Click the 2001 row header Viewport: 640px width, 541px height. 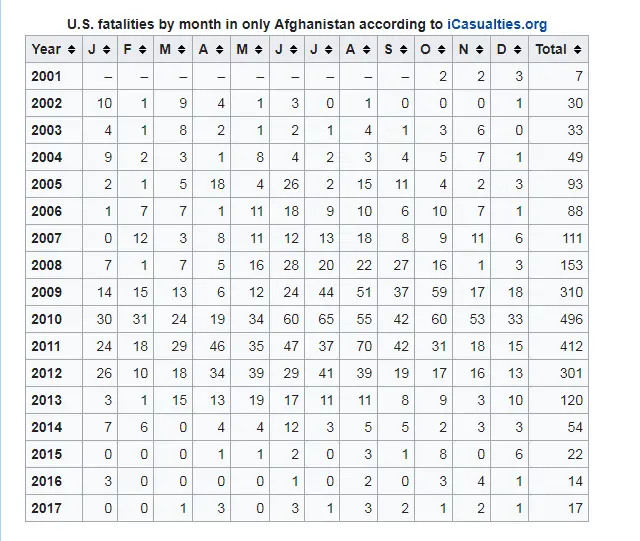54,76
